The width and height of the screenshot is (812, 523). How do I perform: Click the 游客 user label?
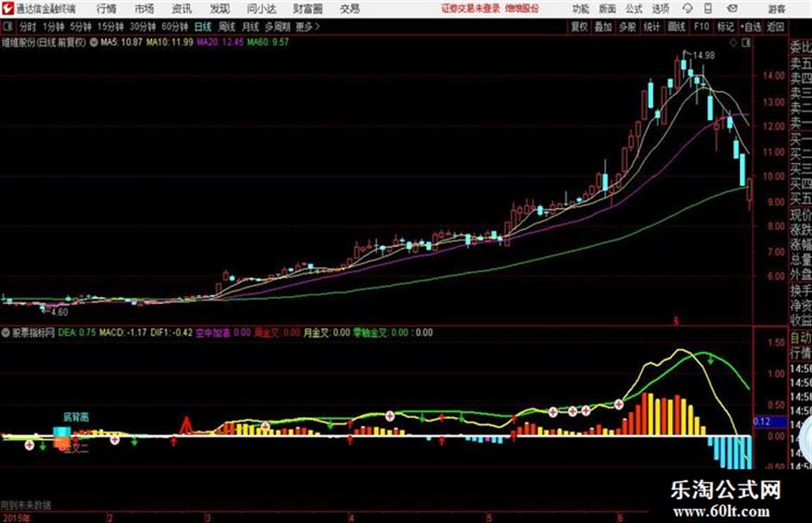[776, 9]
